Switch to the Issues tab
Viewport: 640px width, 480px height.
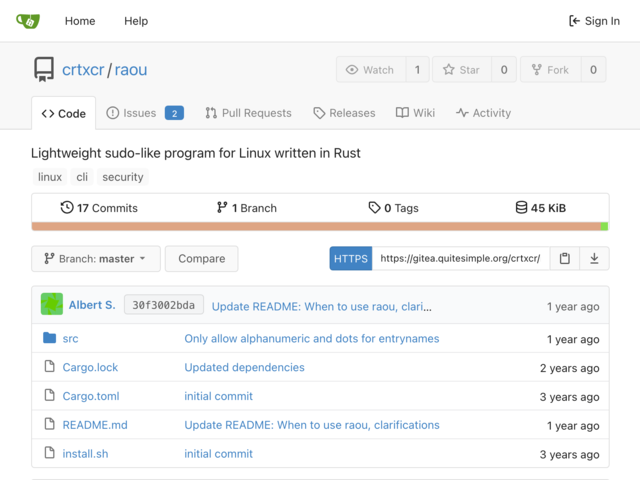click(145, 113)
